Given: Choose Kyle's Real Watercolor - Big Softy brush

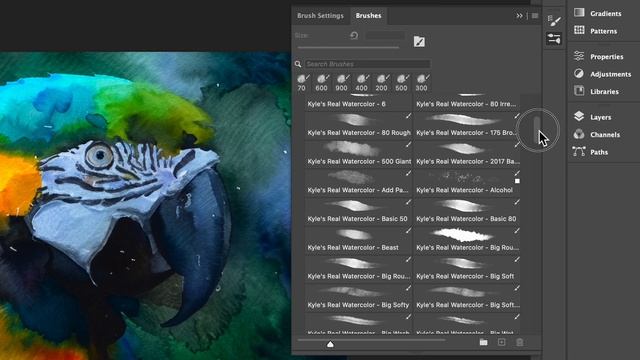Looking at the screenshot, I should (359, 297).
